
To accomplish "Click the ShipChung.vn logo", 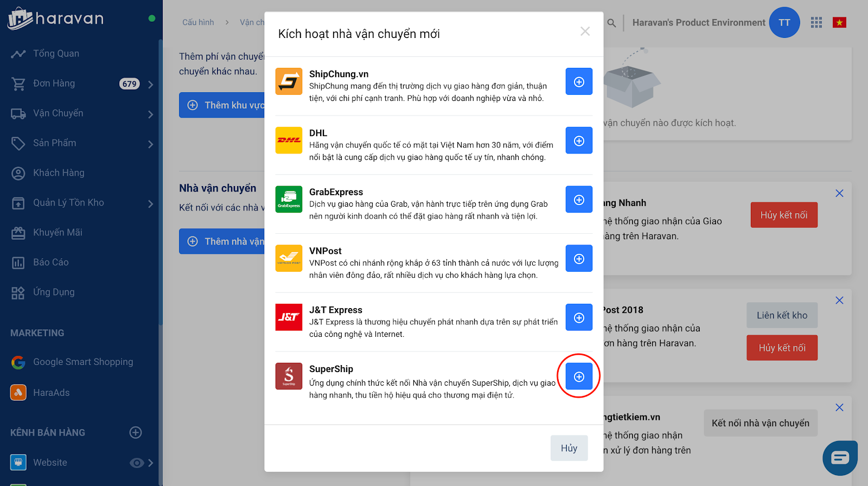I will pyautogui.click(x=289, y=81).
